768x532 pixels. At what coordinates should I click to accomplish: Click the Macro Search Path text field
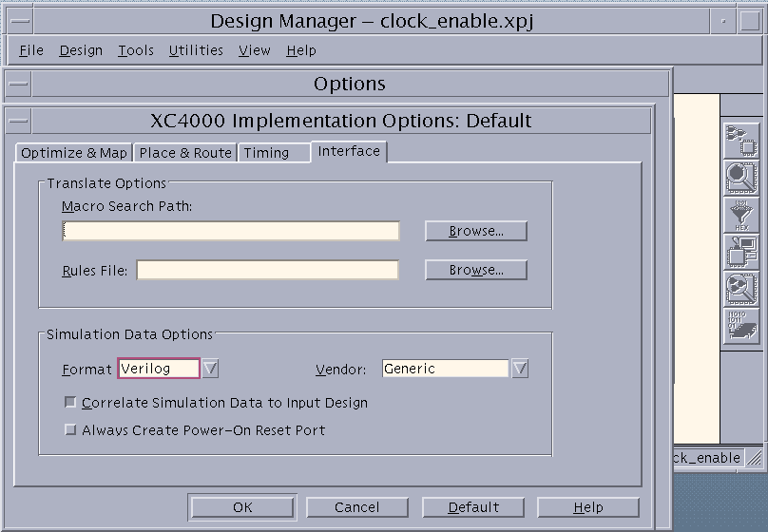point(231,231)
